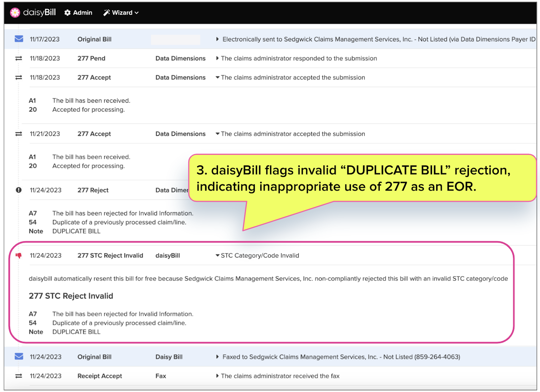This screenshot has width=540, height=392.
Task: Click red thumbs-down icon for STC Reject Invalid
Action: pos(19,256)
